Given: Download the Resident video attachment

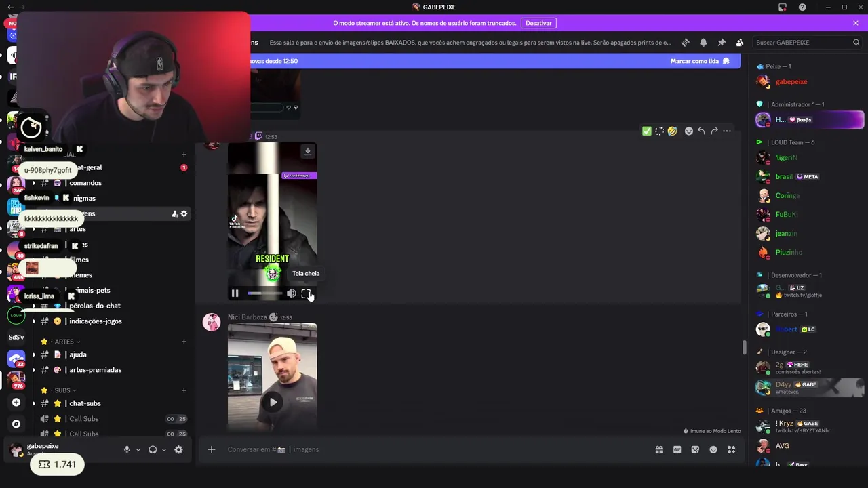Looking at the screenshot, I should tap(308, 151).
